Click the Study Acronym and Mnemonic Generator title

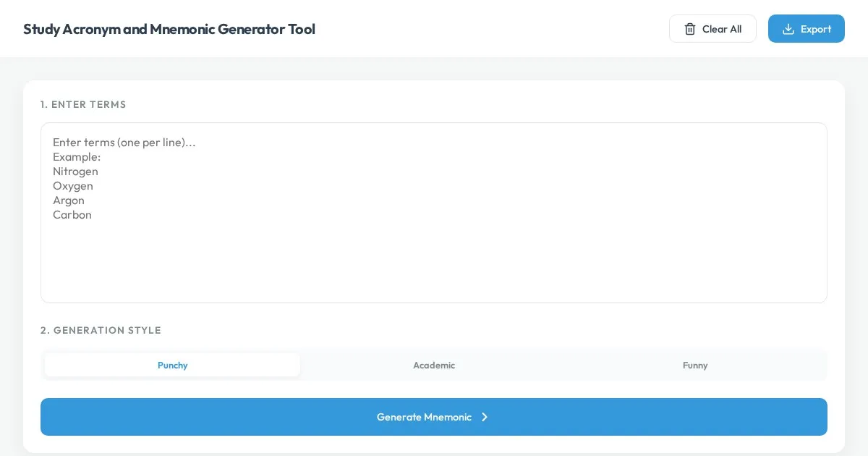169,29
